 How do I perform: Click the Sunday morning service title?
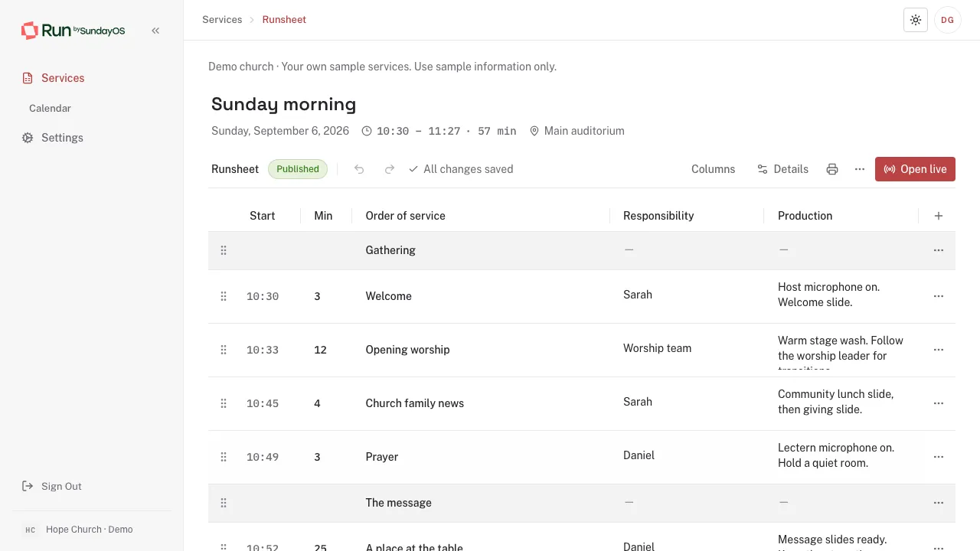click(x=284, y=104)
